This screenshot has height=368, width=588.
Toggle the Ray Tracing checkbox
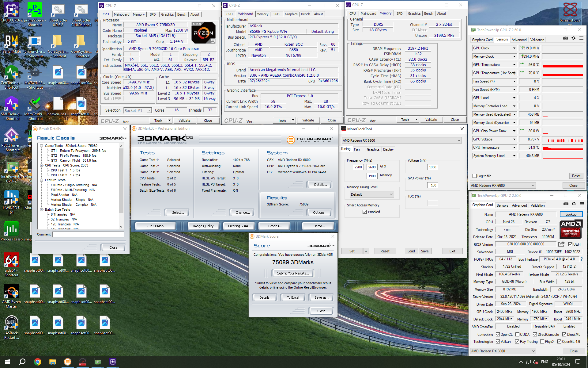pyautogui.click(x=517, y=342)
